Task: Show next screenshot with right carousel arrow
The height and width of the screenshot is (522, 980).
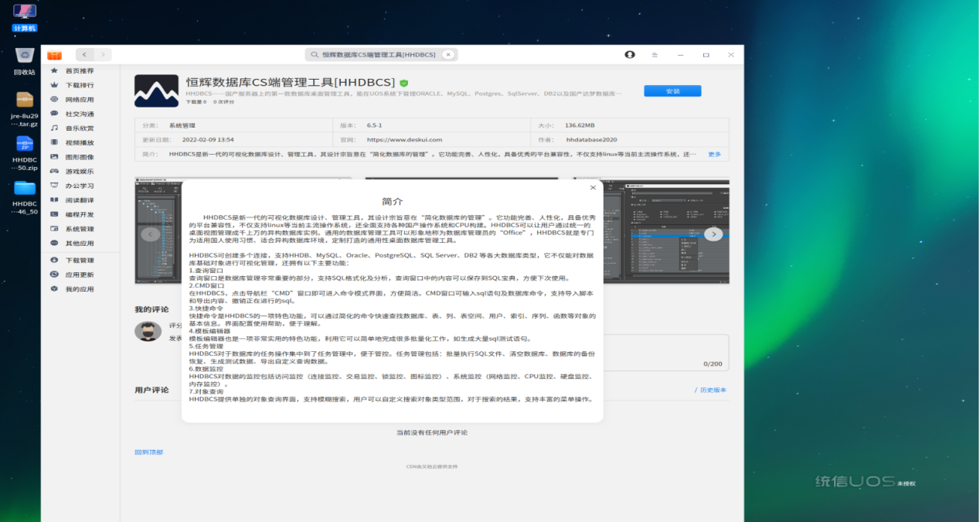Action: click(x=713, y=234)
